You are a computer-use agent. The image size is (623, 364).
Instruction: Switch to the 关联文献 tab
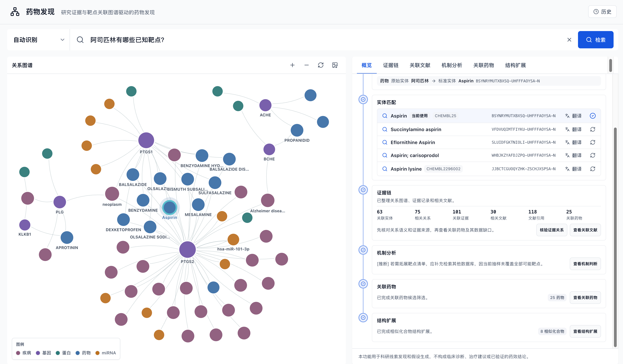pos(420,65)
